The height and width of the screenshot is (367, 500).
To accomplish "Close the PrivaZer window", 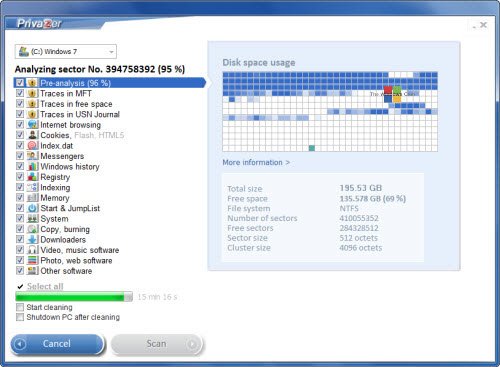I will click(x=483, y=25).
